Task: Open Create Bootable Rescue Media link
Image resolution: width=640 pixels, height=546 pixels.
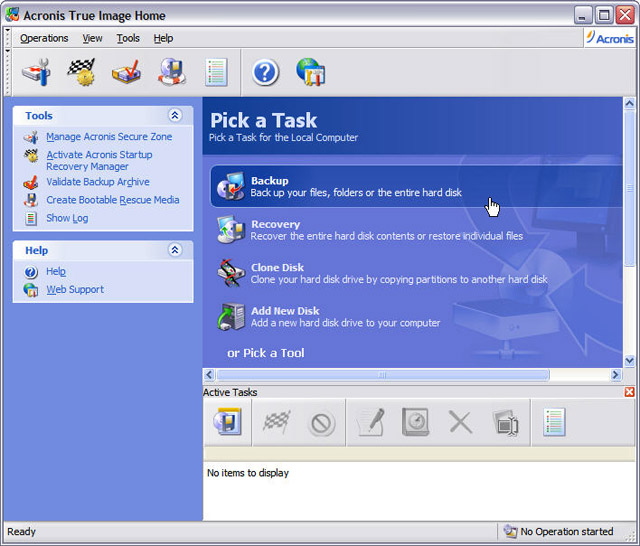Action: [113, 200]
